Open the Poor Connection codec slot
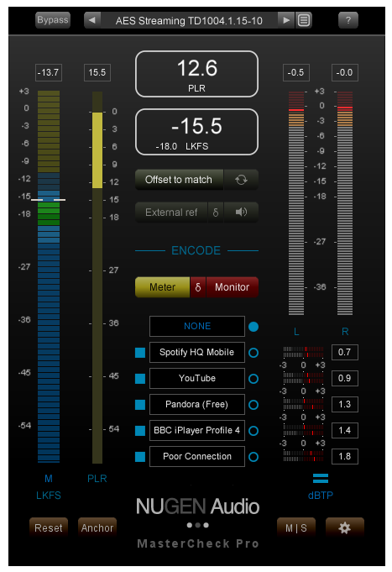392x572 pixels. (197, 456)
